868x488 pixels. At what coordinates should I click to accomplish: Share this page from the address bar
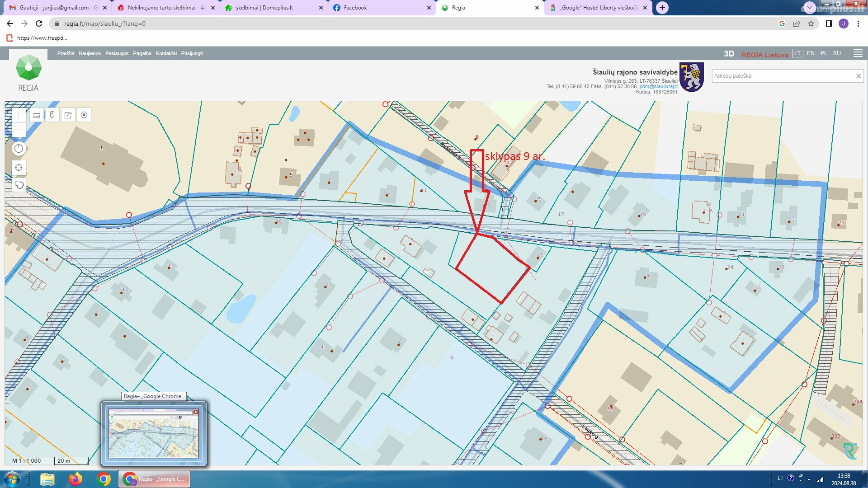797,23
